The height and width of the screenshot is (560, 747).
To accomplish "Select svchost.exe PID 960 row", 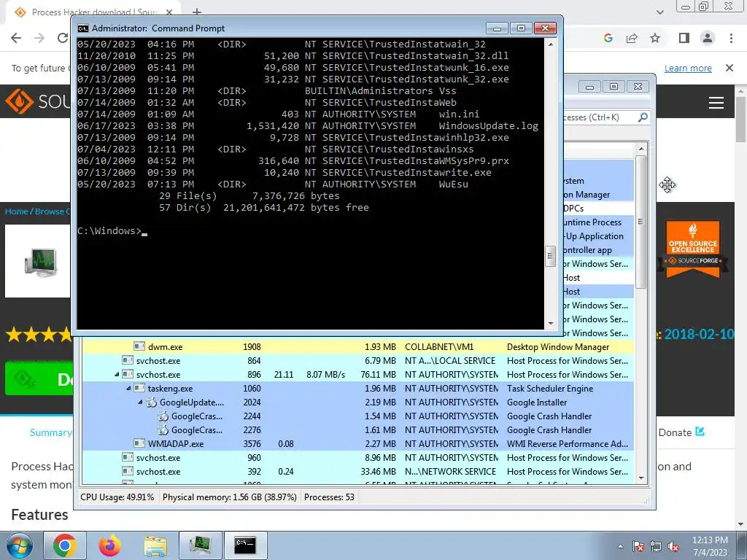I will coord(357,457).
